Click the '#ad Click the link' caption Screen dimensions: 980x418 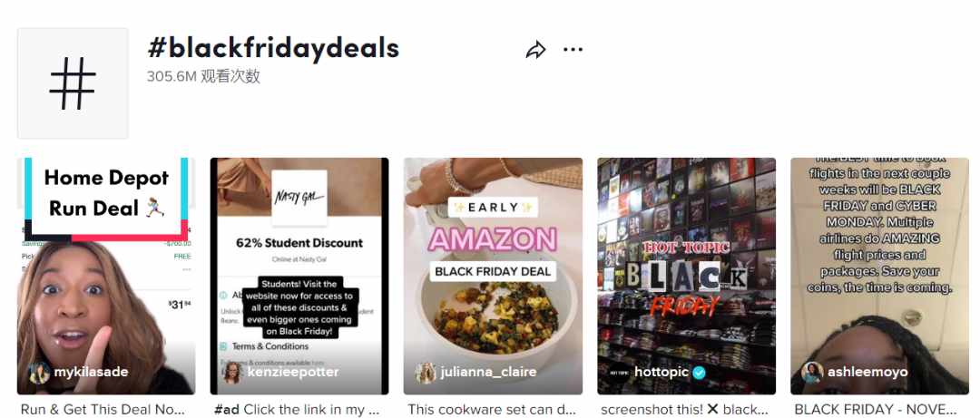(298, 409)
